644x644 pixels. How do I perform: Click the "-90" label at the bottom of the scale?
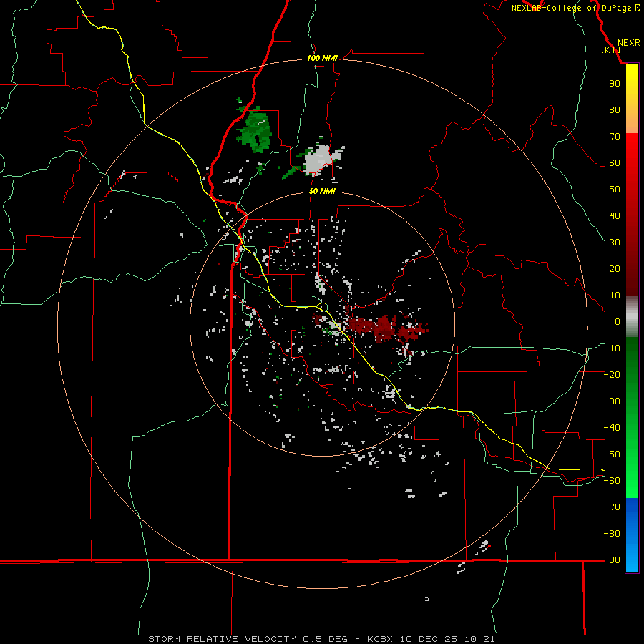coord(612,560)
